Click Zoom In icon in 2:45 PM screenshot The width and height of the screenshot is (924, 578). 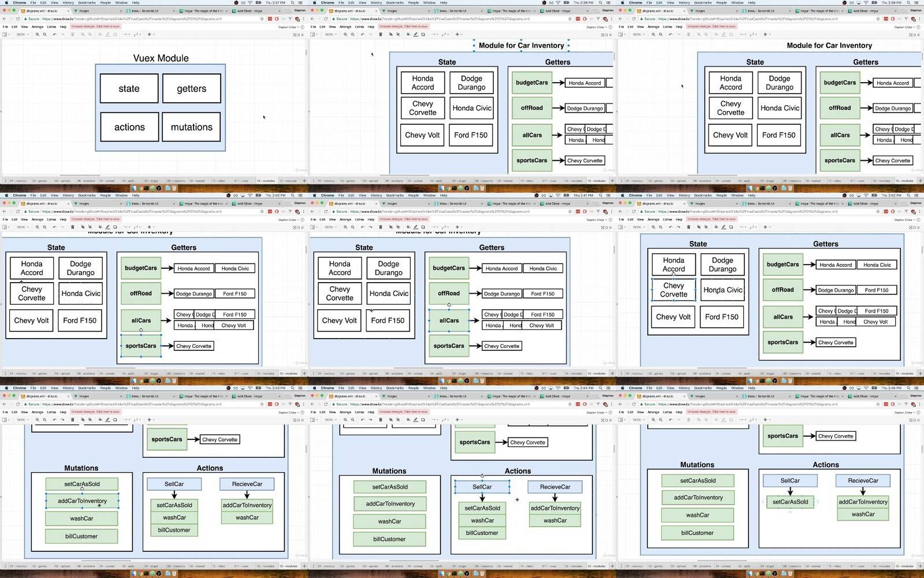point(654,420)
